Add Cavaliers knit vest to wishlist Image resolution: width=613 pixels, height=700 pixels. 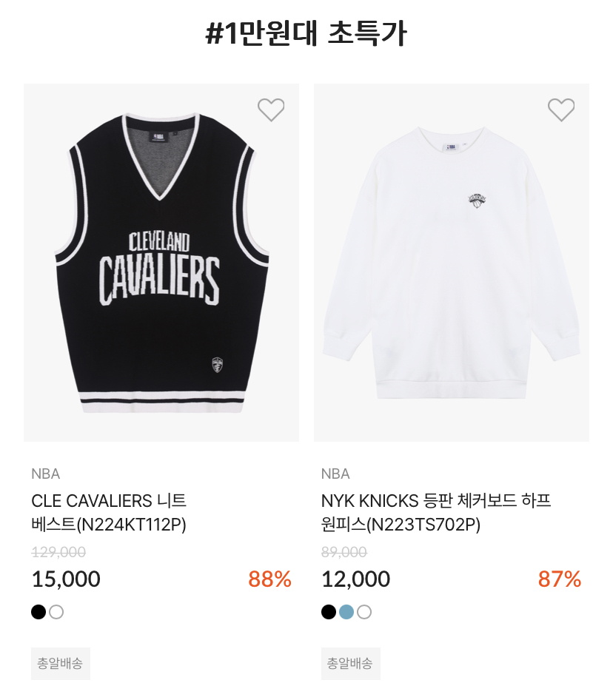pos(271,110)
